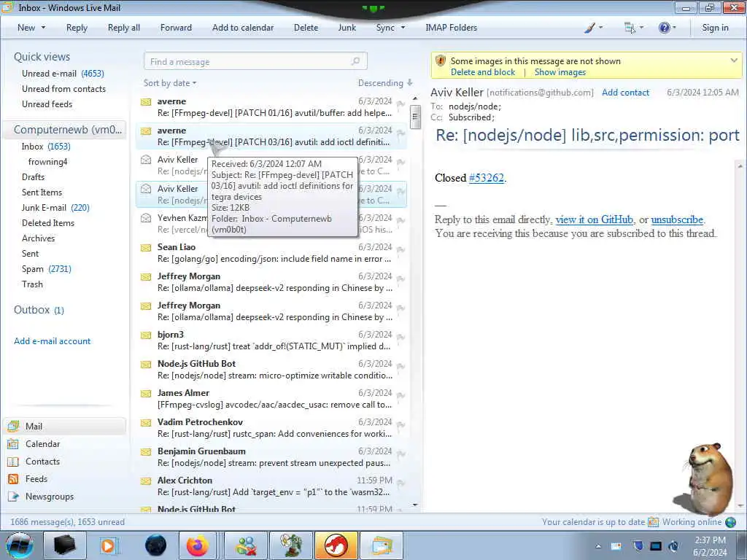747x560 pixels.
Task: Click message list scroll down arrow
Action: click(x=415, y=505)
